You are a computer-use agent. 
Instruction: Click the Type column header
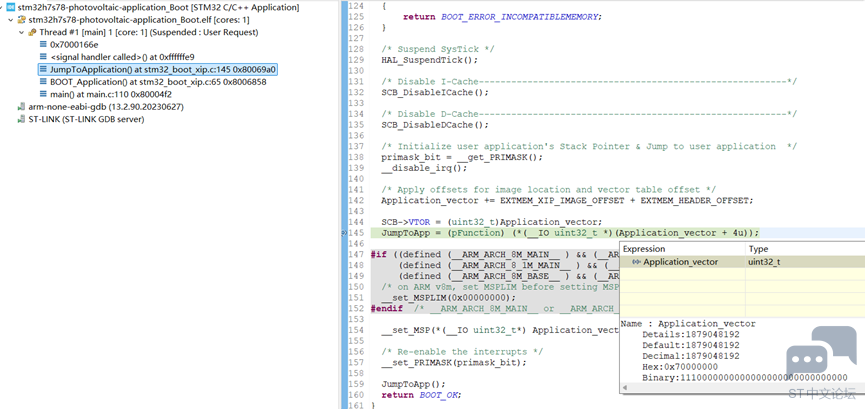[x=805, y=249]
